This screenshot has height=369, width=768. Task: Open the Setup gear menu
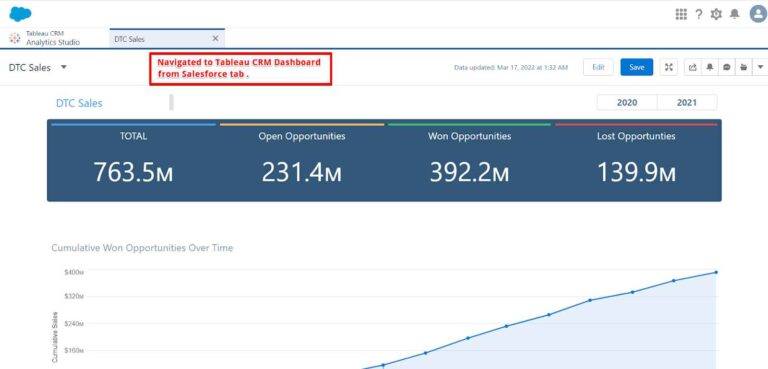point(716,14)
